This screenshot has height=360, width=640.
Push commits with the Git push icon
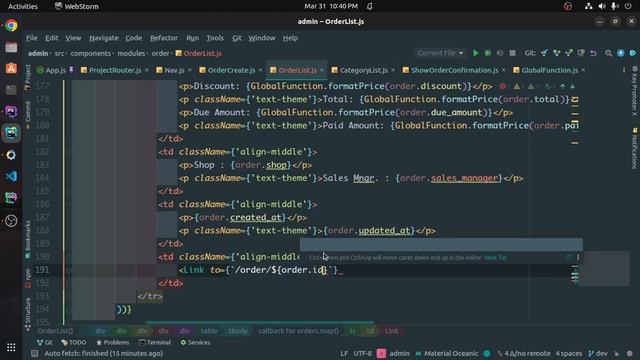569,53
